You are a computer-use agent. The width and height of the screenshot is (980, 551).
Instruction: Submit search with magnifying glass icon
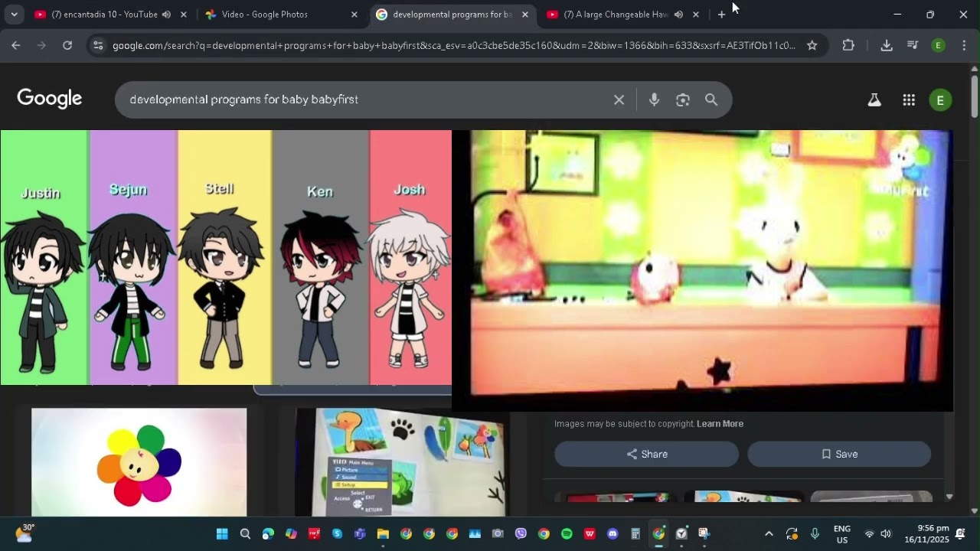pyautogui.click(x=711, y=99)
